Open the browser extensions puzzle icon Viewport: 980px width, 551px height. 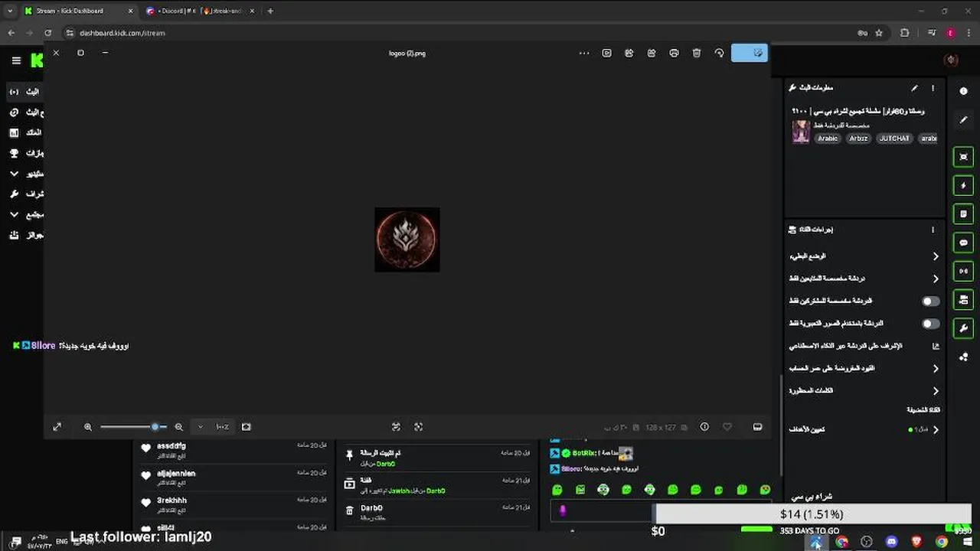[x=905, y=33]
